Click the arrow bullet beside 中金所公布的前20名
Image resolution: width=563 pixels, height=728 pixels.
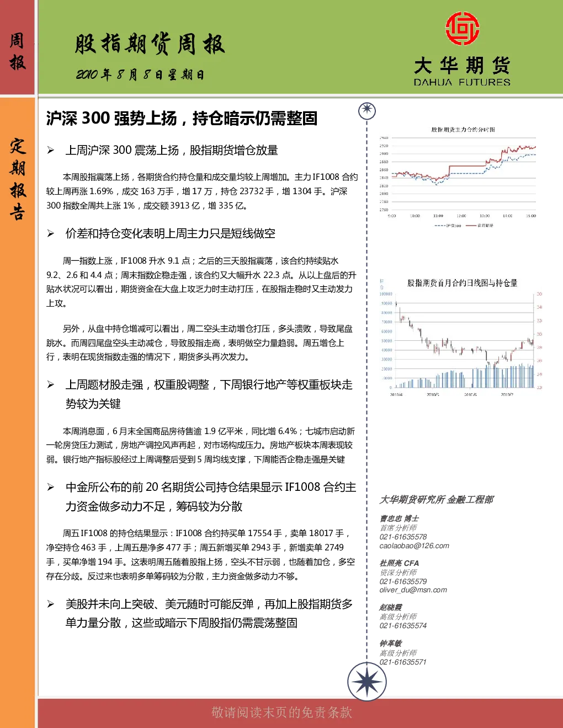[x=51, y=488]
